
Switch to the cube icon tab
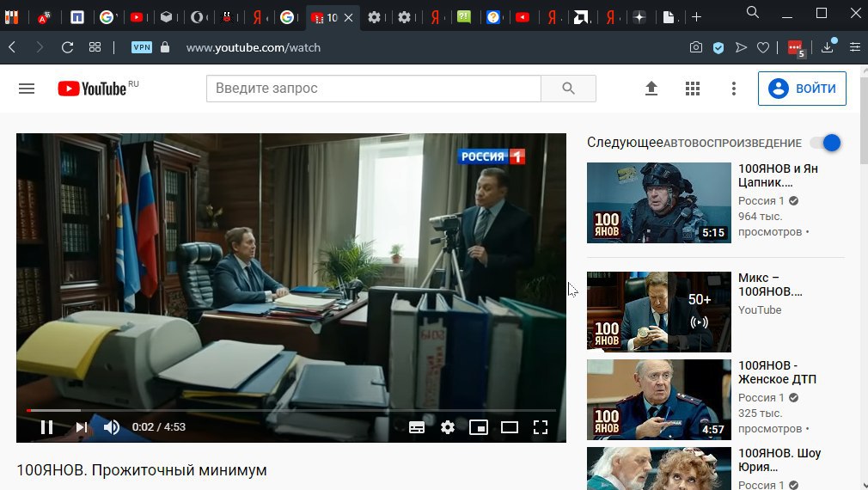[166, 17]
